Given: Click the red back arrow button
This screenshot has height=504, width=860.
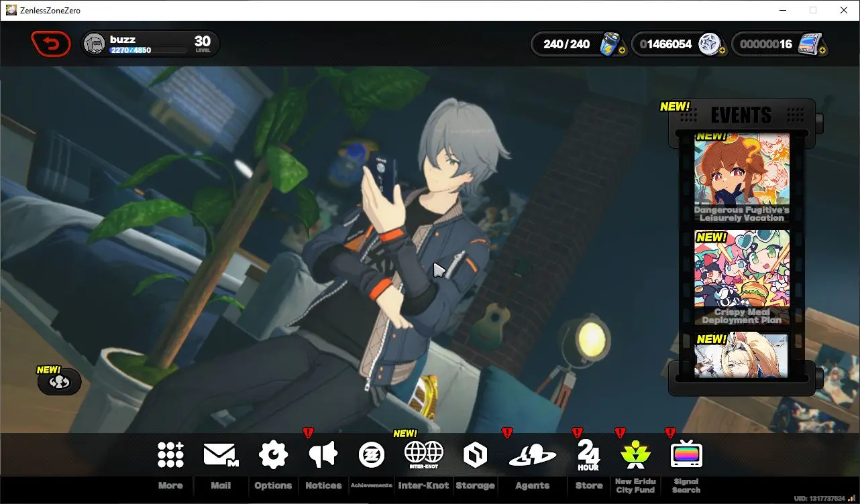Looking at the screenshot, I should pos(51,44).
